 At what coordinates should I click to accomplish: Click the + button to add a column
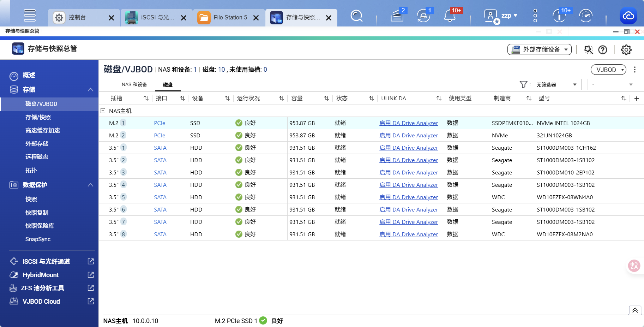click(637, 99)
